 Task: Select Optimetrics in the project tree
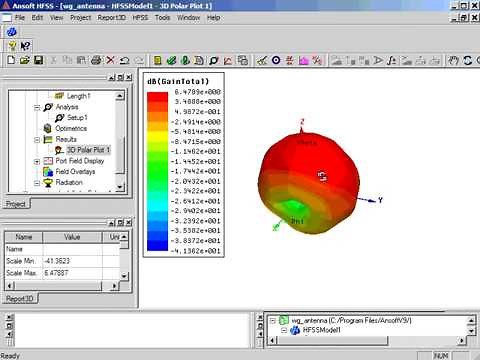[x=71, y=129]
